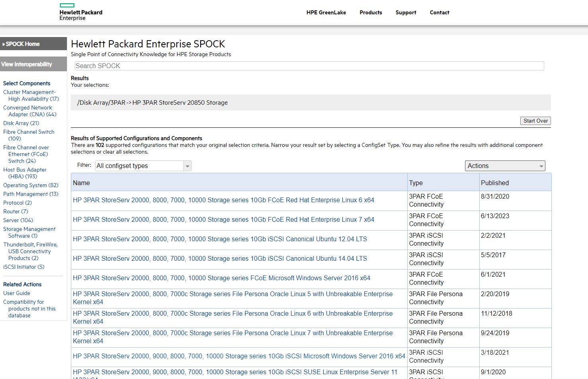
Task: Open Compatibility for products not in database
Action: 29,309
